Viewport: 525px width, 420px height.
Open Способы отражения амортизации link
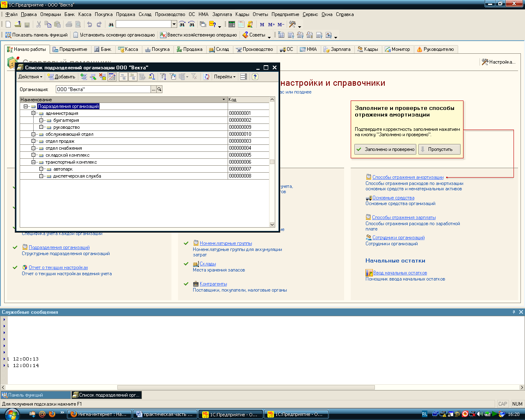(408, 177)
